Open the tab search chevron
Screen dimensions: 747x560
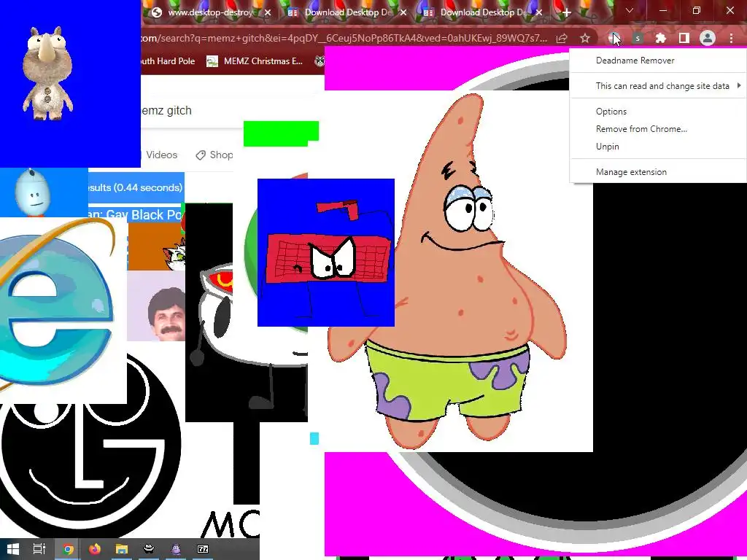(x=630, y=10)
